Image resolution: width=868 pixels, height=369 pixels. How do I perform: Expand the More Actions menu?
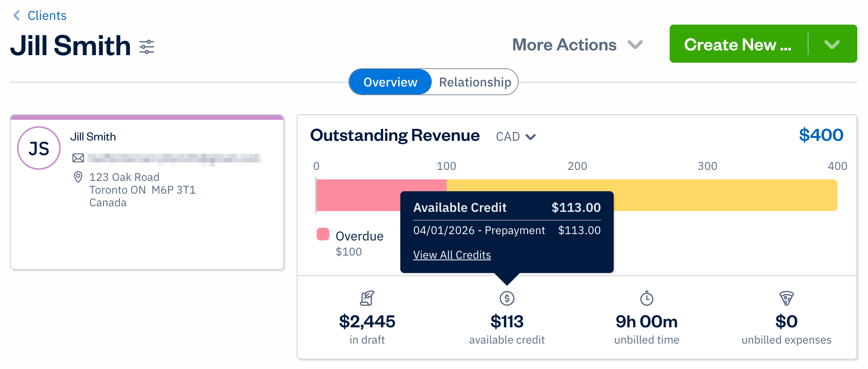(x=576, y=45)
